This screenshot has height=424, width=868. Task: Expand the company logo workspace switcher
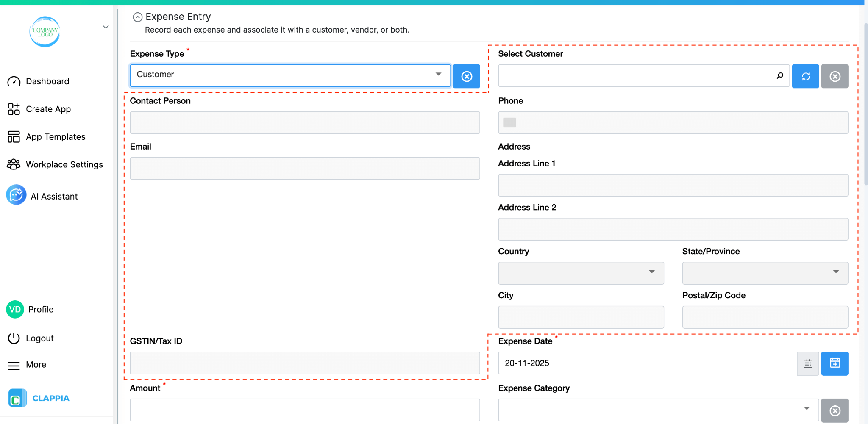click(105, 27)
